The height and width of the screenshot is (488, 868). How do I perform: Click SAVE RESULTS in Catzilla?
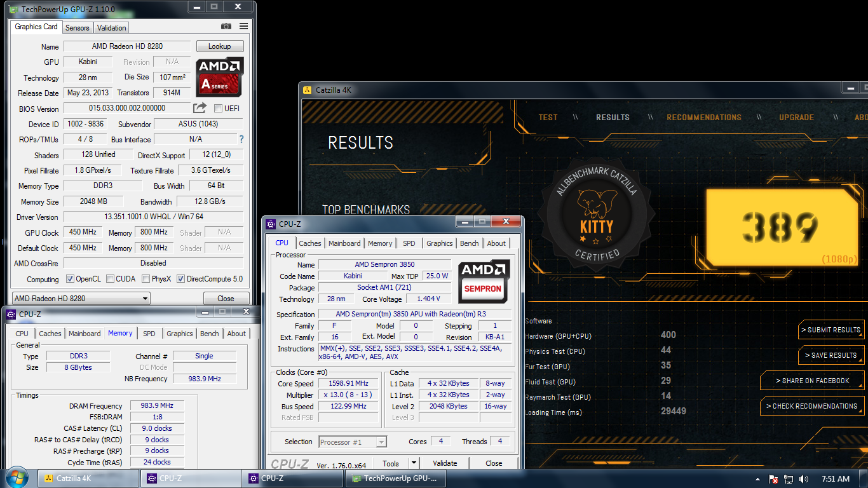tap(831, 355)
